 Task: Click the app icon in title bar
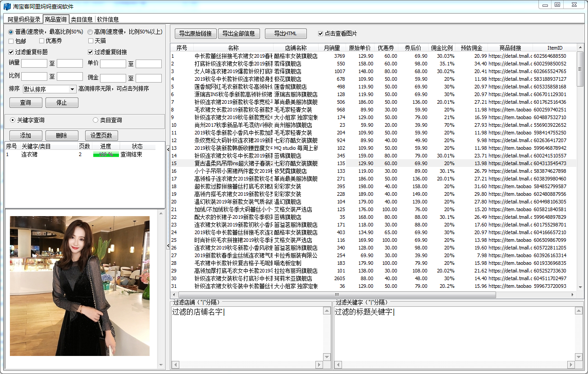(x=7, y=6)
